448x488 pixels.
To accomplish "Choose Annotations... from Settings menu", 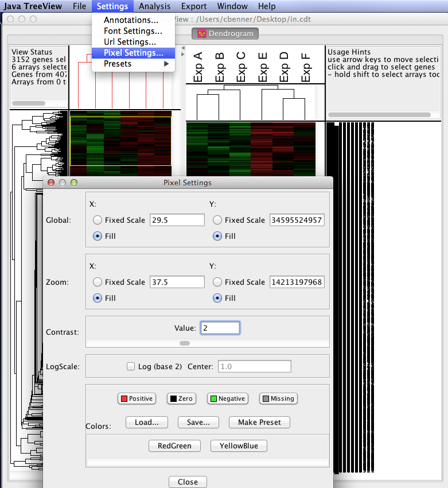I will [x=133, y=20].
